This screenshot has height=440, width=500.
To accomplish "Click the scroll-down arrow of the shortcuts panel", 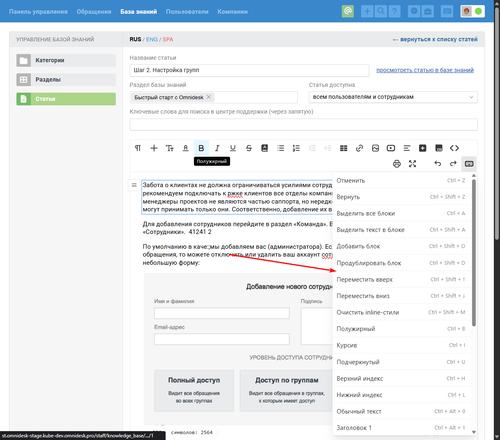I will (474, 432).
